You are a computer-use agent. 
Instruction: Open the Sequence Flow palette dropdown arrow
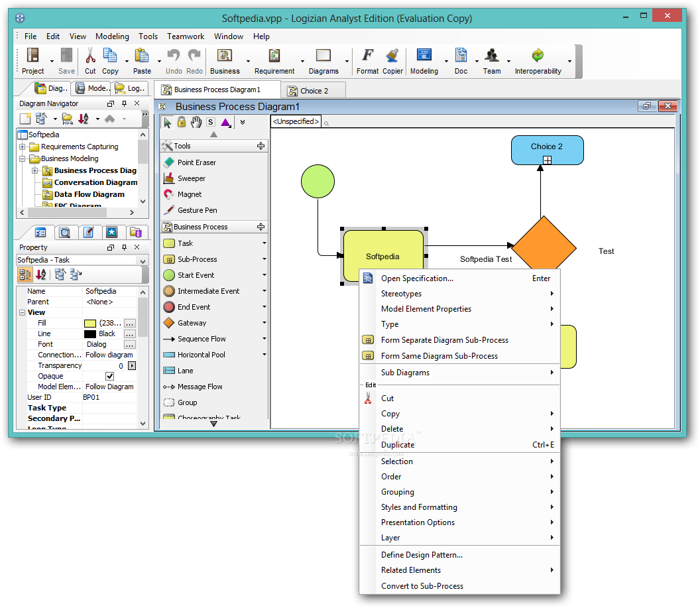click(264, 339)
